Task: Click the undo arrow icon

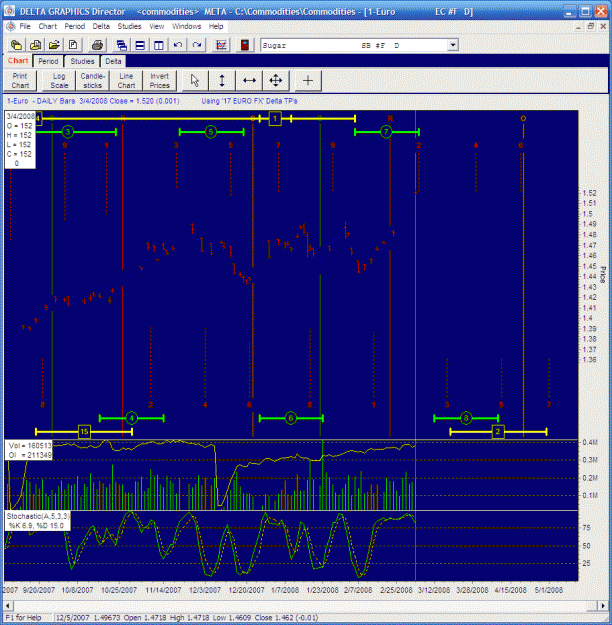Action: tap(178, 45)
